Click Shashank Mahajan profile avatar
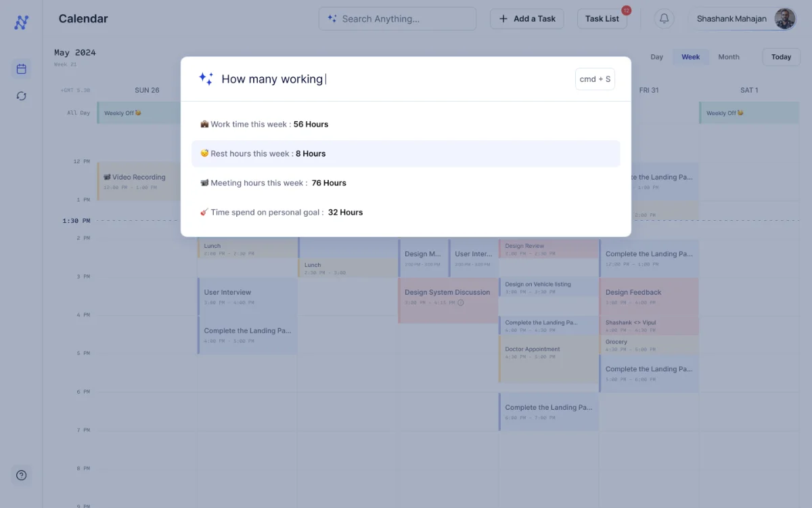The height and width of the screenshot is (508, 812). (785, 19)
